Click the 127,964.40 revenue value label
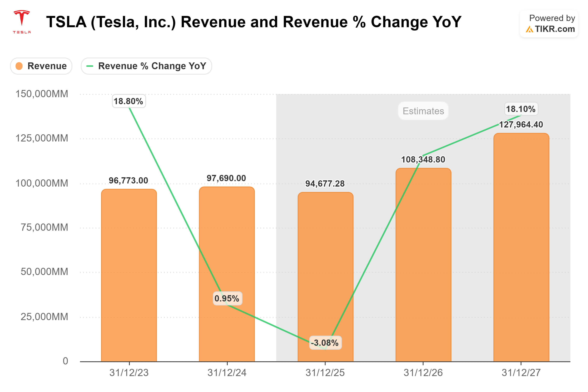 521,125
